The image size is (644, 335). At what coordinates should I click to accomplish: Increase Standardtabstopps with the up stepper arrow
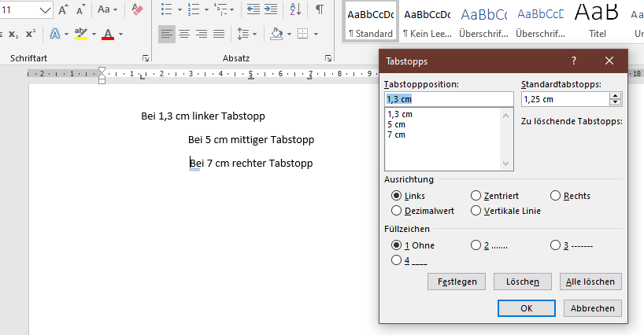pyautogui.click(x=615, y=96)
